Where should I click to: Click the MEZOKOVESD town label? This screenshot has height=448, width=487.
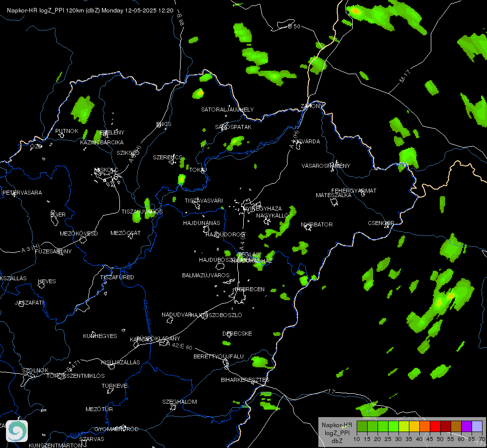point(79,233)
